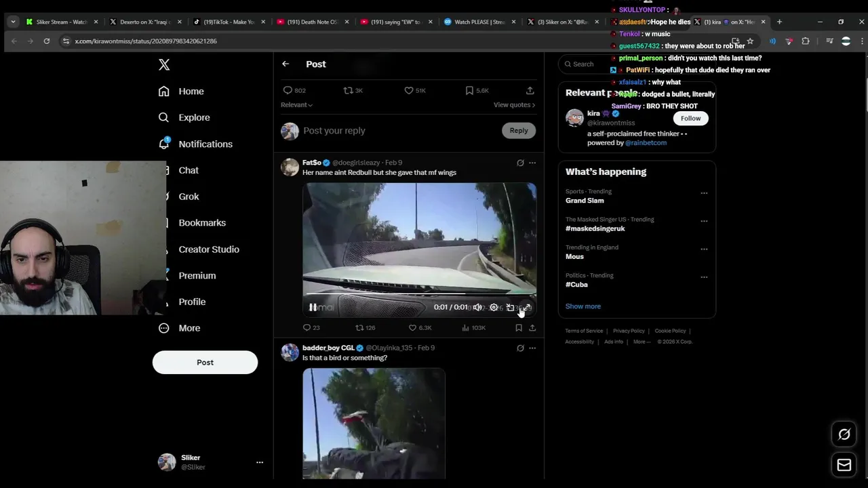The image size is (868, 488).
Task: Open Grok in the sidebar
Action: coord(189,197)
